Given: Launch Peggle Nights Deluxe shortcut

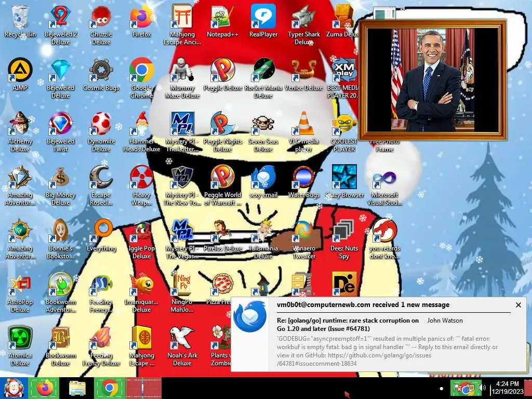Looking at the screenshot, I should tap(222, 131).
